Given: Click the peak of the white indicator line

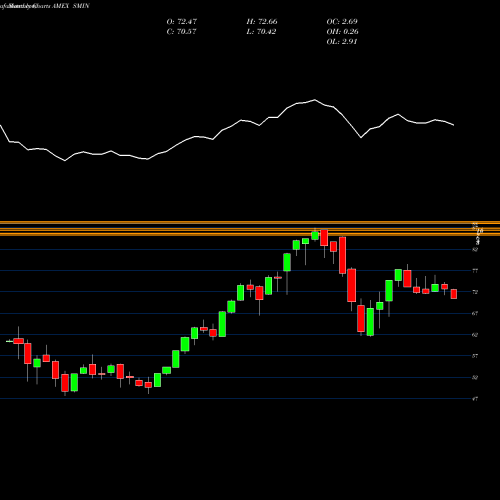Looking at the screenshot, I should (x=315, y=100).
